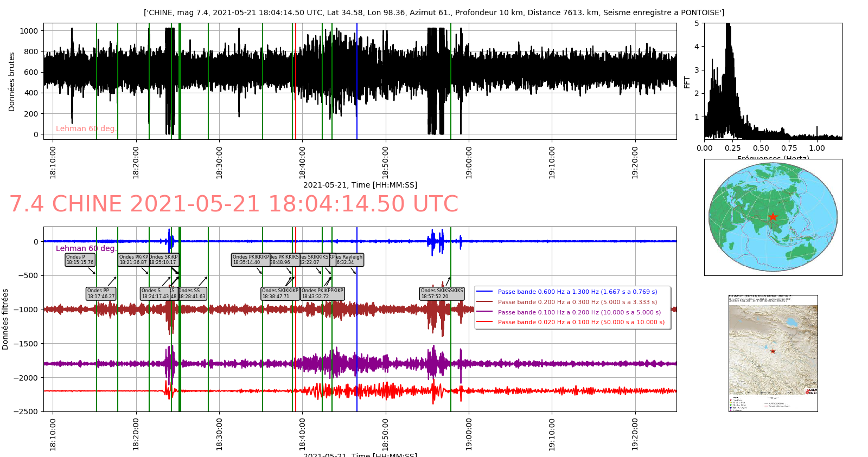Click the pink Lehman 60 deg. raw-data label
This screenshot has width=868, height=457.
pos(86,128)
